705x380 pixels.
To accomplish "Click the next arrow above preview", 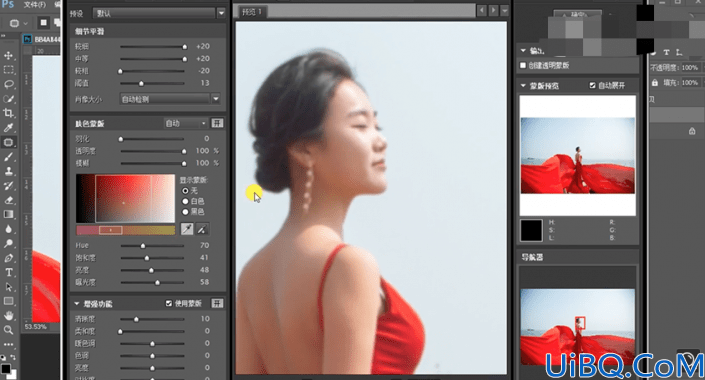I will coord(493,10).
